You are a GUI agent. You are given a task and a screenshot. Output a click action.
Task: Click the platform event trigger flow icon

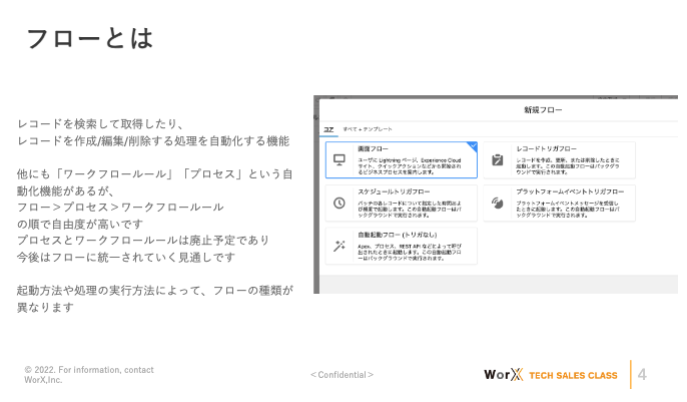(497, 202)
